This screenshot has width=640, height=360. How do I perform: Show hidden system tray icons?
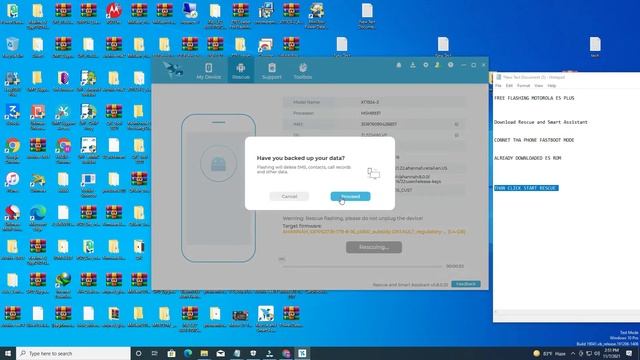coord(573,353)
